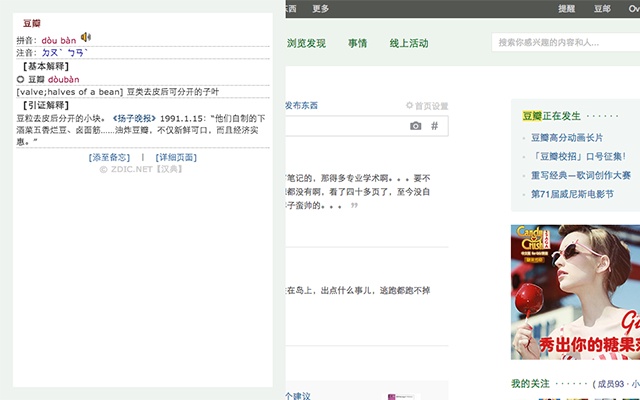
Task: Click the status post text field
Action: coord(347,126)
